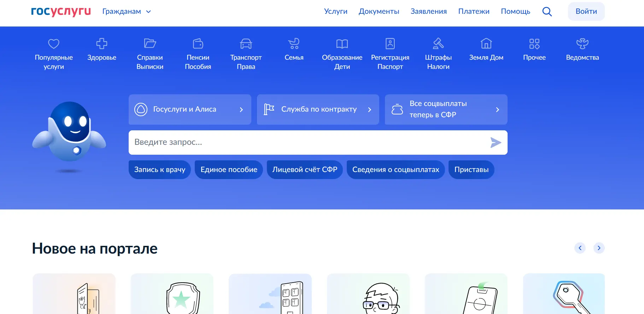
Task: Click the Алиса circle icon
Action: pos(141,109)
